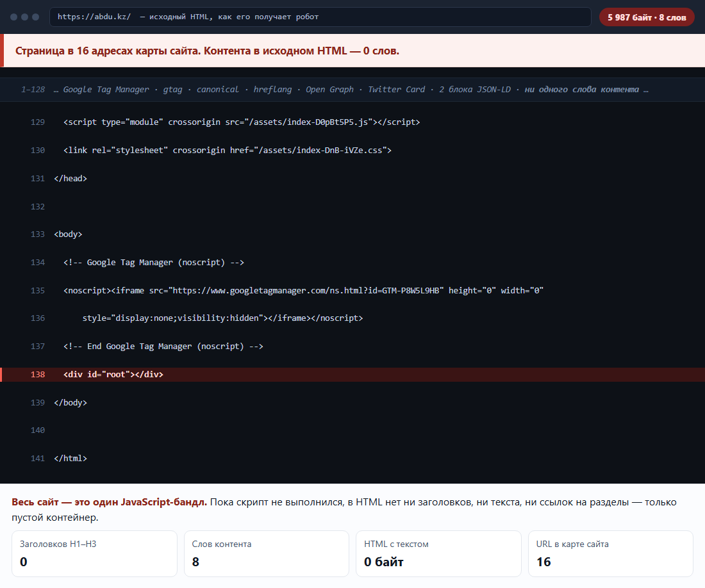Select the closing </head> tag on line 131
This screenshot has width=705, height=588.
pyautogui.click(x=70, y=178)
